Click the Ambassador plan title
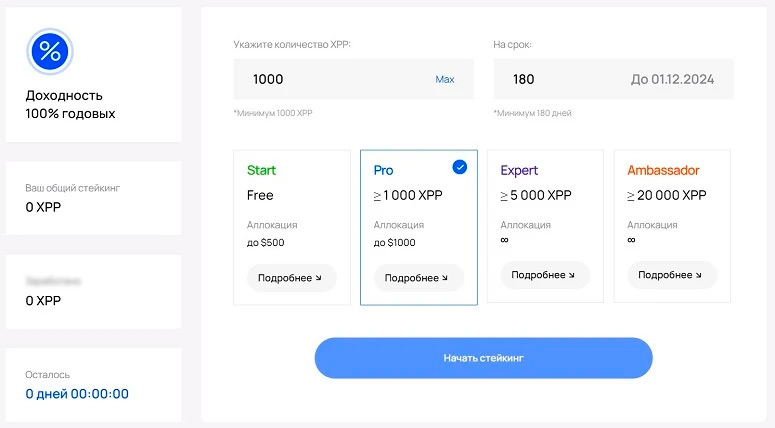 [x=663, y=170]
